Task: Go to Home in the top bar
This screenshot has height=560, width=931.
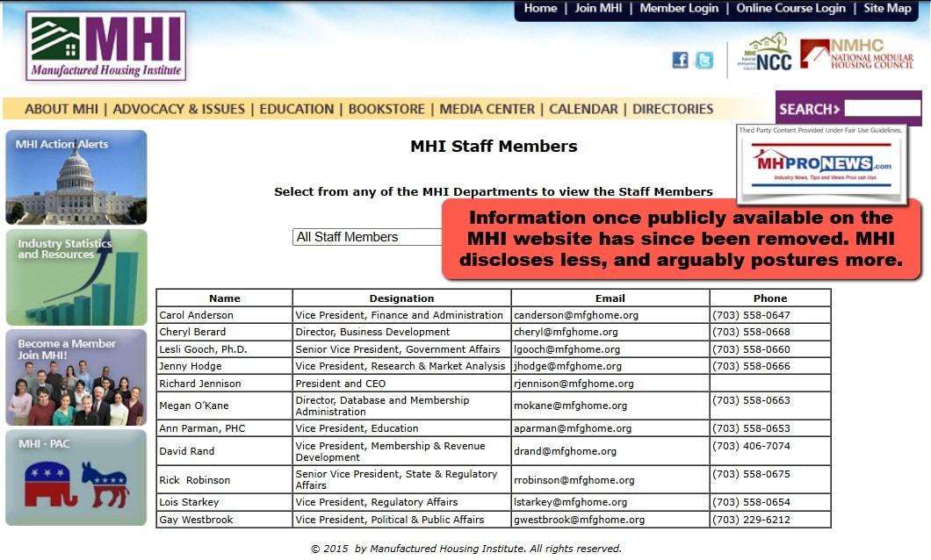Action: point(540,8)
